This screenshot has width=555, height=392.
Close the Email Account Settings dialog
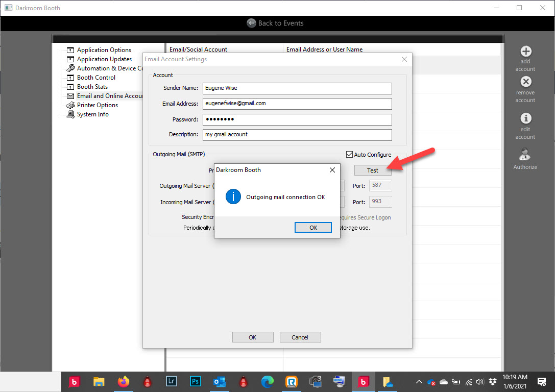(404, 59)
